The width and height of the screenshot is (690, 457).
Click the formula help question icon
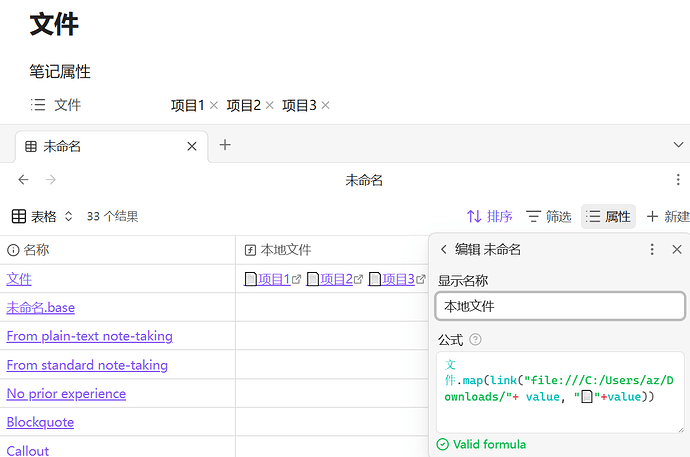(x=476, y=340)
